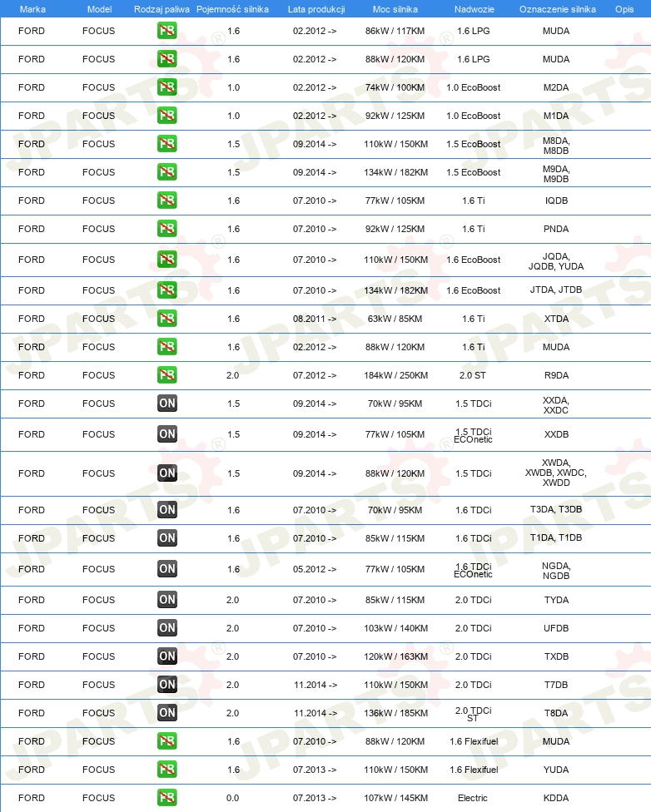Select the diesel ON icon beside T3DA, T3DB
The image size is (651, 812).
click(x=166, y=509)
